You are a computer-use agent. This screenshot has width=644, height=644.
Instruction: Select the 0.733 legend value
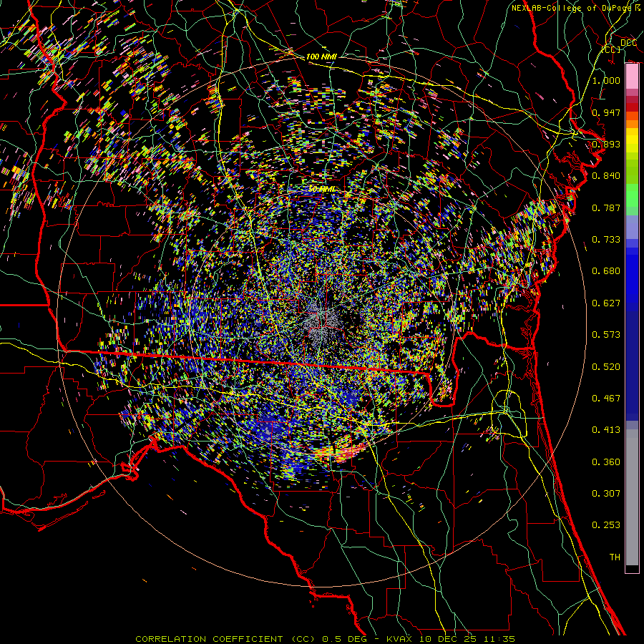tap(606, 240)
